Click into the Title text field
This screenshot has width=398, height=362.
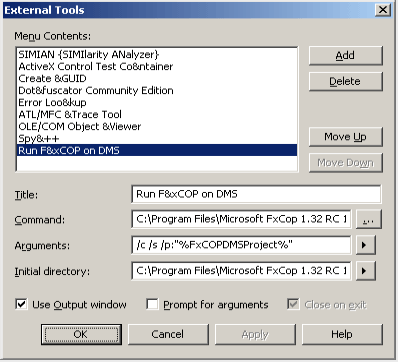pos(256,194)
